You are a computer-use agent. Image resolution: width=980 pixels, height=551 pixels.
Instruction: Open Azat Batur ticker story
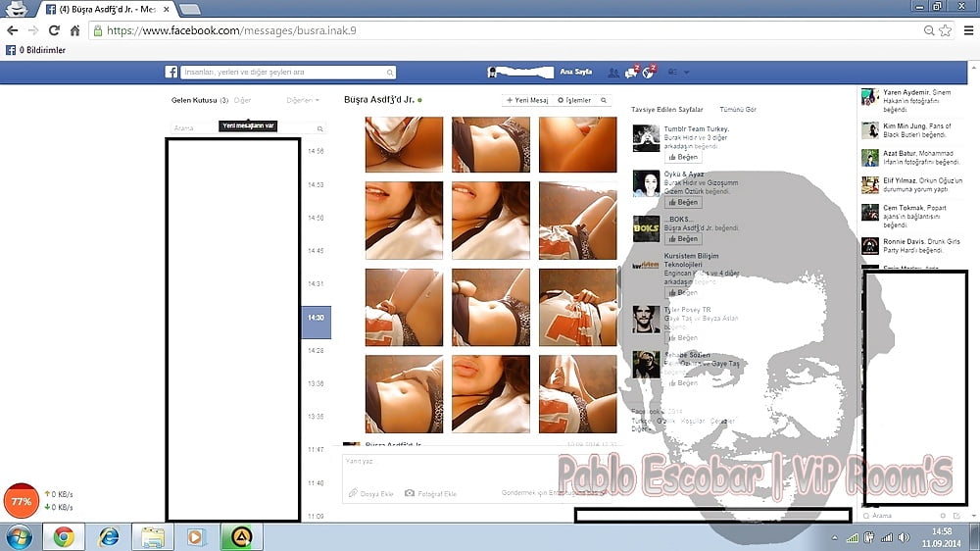point(910,157)
